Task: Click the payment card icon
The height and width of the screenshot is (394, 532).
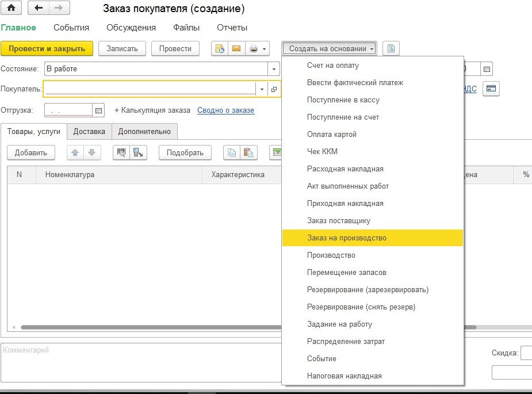Action: tap(491, 89)
